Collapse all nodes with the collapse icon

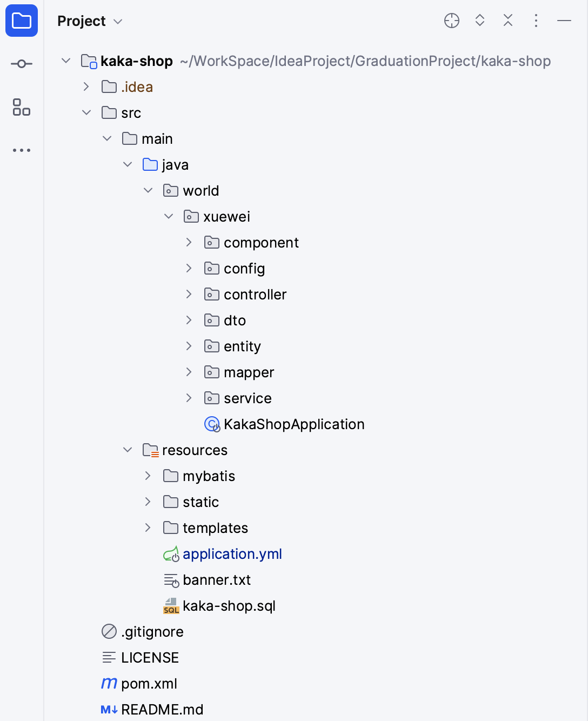tap(507, 21)
